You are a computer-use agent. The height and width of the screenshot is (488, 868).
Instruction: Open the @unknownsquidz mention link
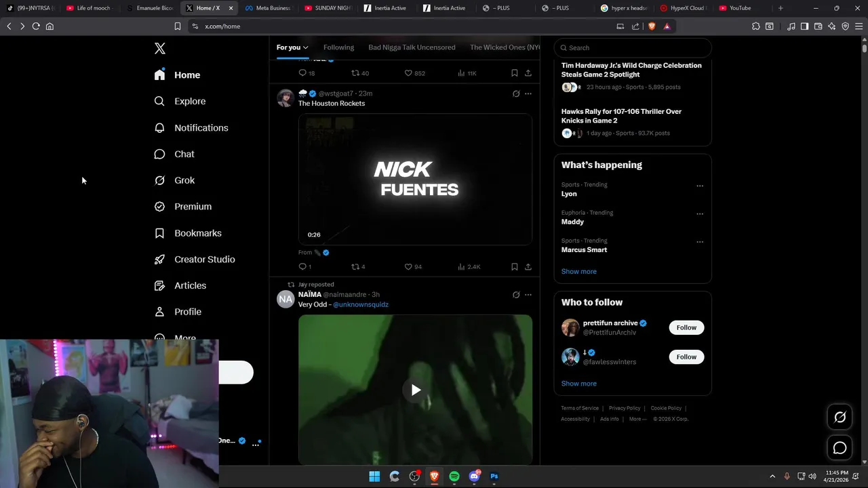coord(361,304)
